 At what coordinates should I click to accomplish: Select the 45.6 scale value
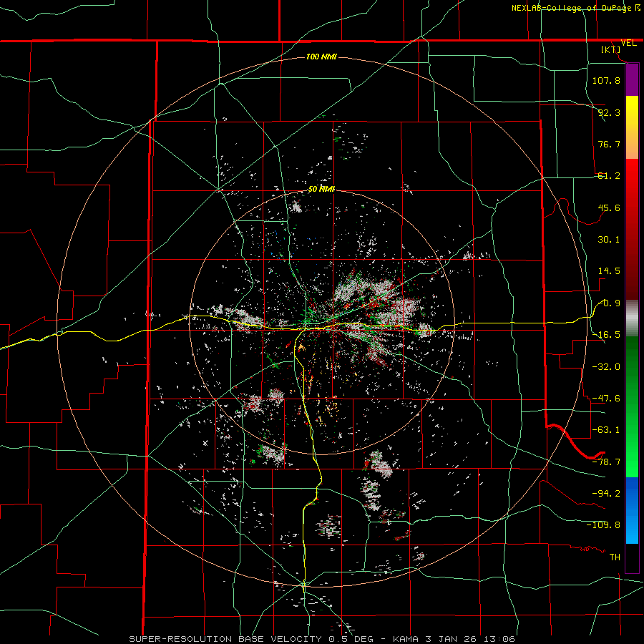[609, 208]
